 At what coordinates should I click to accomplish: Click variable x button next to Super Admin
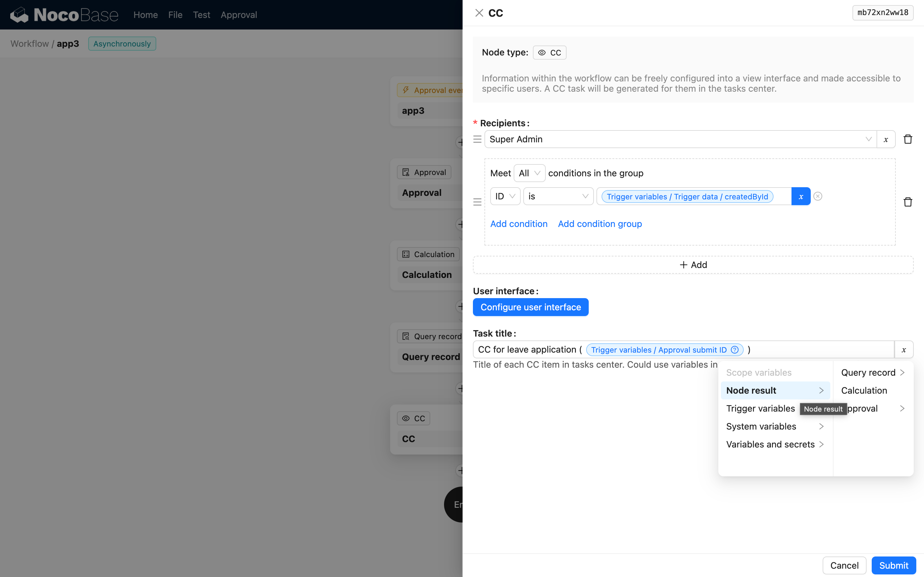(886, 139)
